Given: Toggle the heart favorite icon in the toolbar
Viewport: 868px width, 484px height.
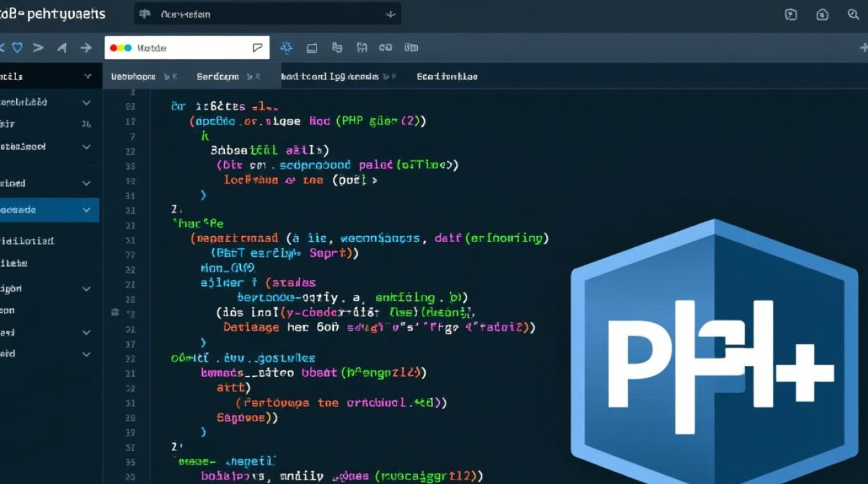Looking at the screenshot, I should coord(17,47).
